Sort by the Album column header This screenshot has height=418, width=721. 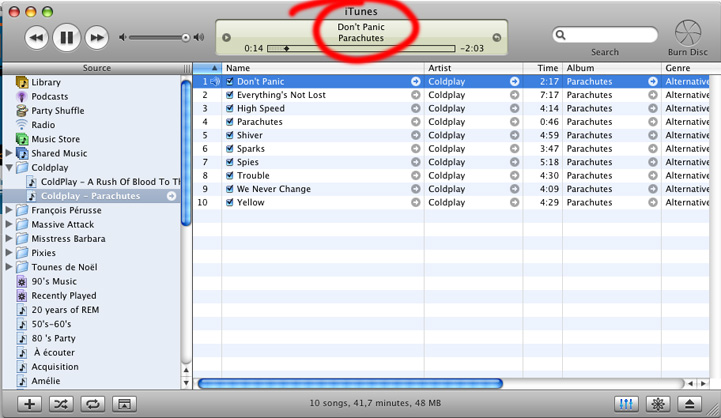[612, 68]
